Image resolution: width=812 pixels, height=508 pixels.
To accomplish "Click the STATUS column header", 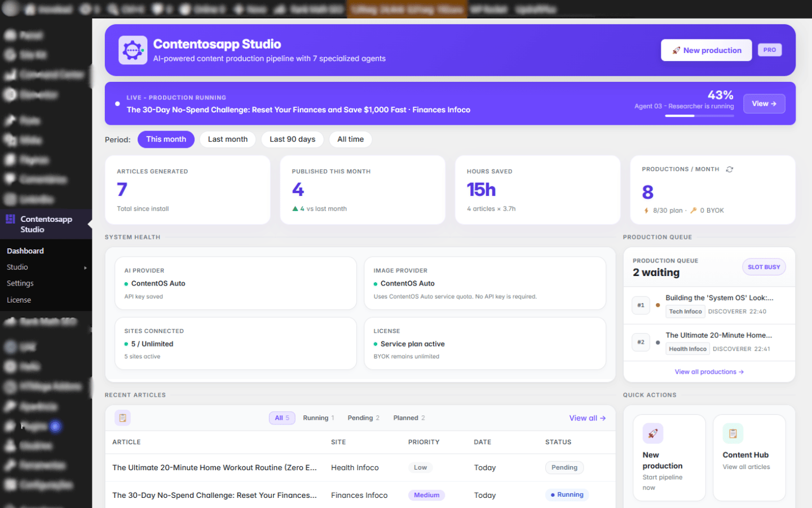I will point(558,442).
